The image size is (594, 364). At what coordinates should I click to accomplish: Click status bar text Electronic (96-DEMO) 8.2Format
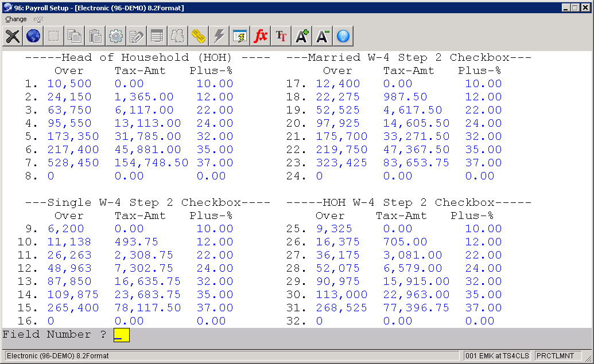click(x=57, y=355)
